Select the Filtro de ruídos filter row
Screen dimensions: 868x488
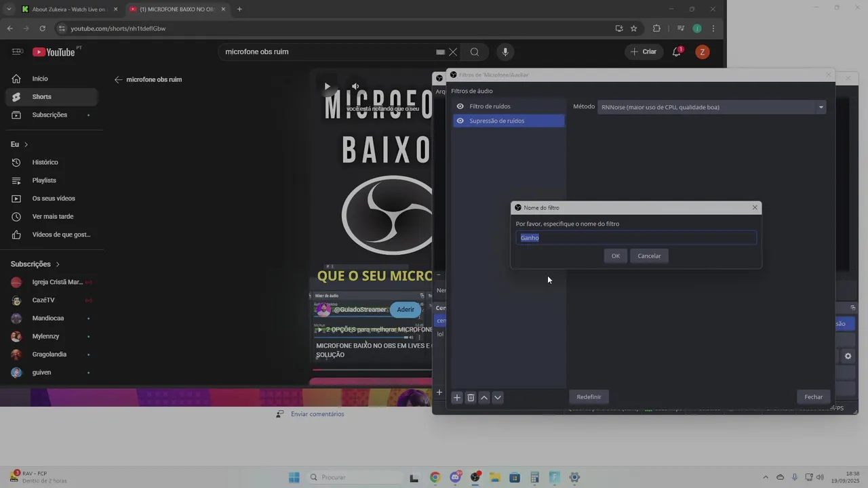509,106
